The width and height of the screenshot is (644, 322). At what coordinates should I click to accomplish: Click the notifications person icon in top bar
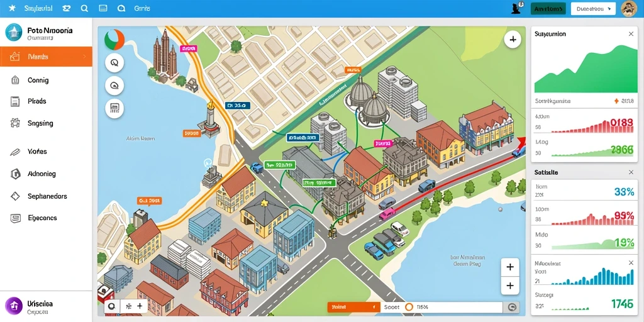coord(517,8)
